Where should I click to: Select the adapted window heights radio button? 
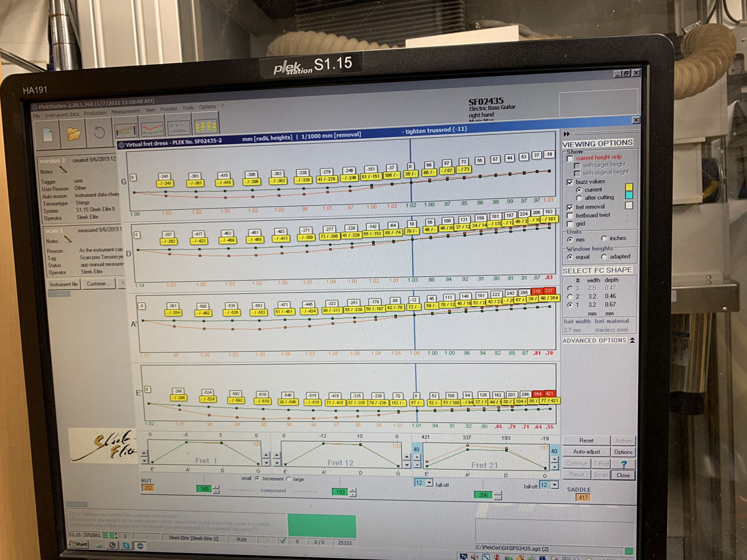pyautogui.click(x=604, y=256)
